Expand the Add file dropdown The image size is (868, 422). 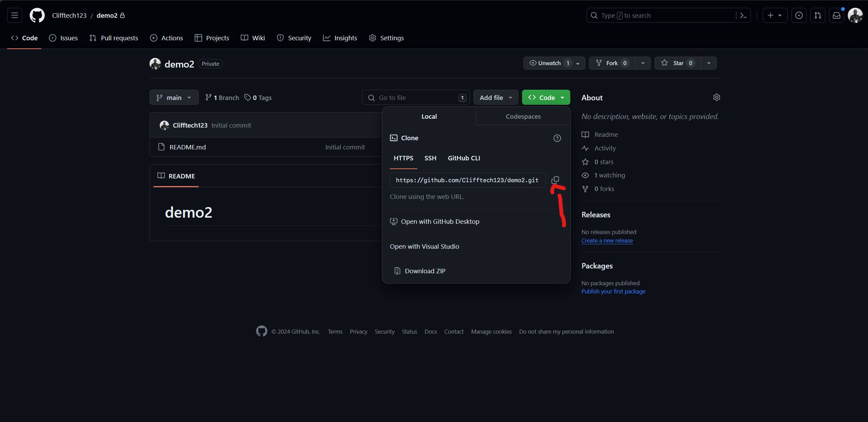pyautogui.click(x=495, y=98)
